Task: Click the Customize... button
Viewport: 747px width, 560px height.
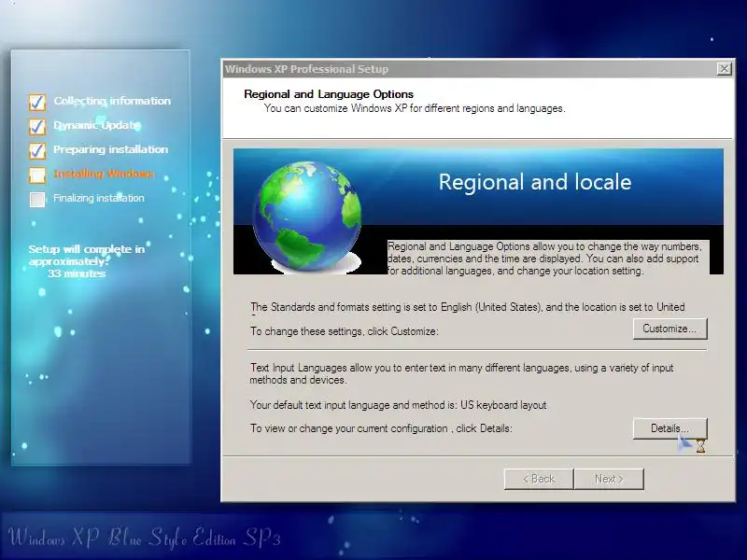Action: click(x=669, y=329)
